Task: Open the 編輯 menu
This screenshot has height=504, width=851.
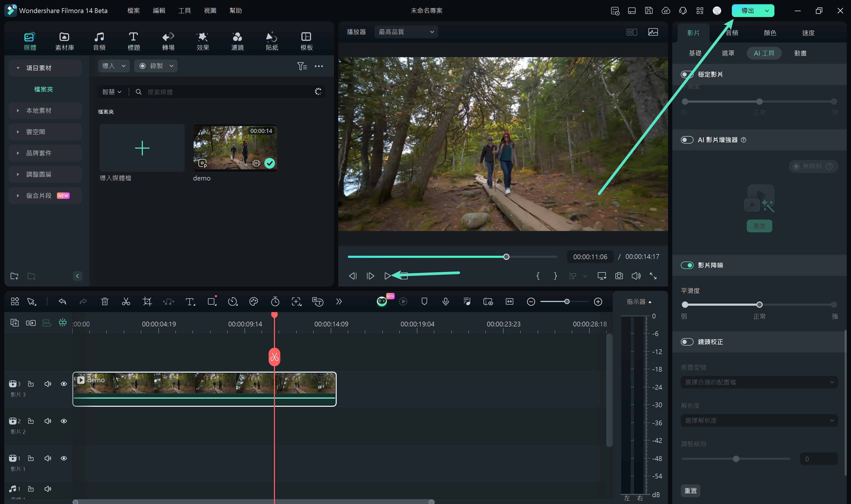Action: [159, 11]
